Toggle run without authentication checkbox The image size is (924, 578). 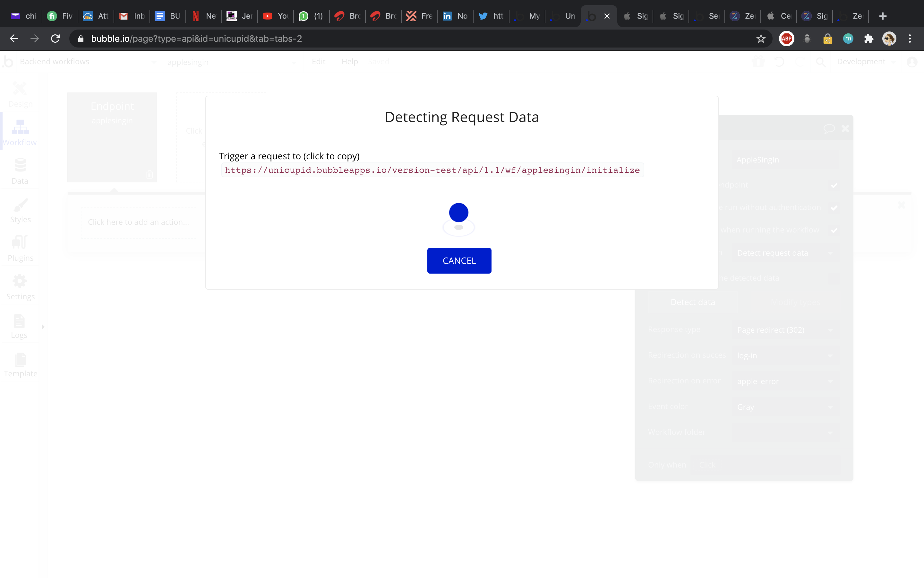[x=834, y=207]
